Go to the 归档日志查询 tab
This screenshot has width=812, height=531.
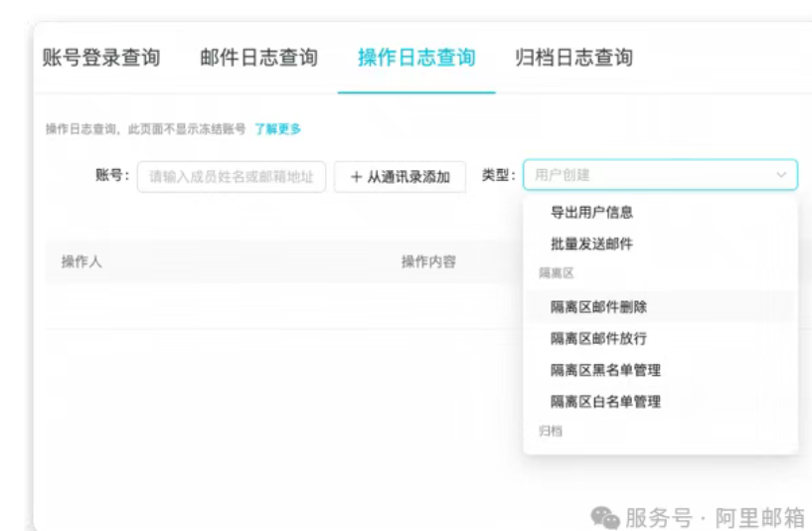573,58
